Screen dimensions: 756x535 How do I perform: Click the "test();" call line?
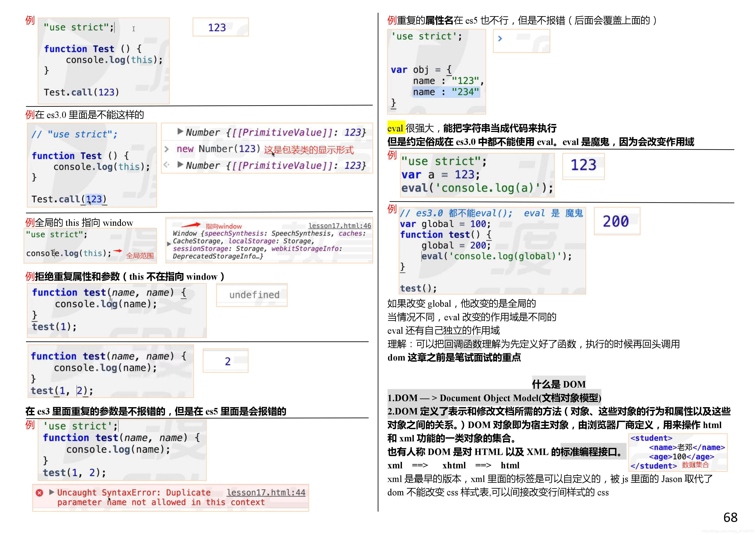click(x=418, y=289)
